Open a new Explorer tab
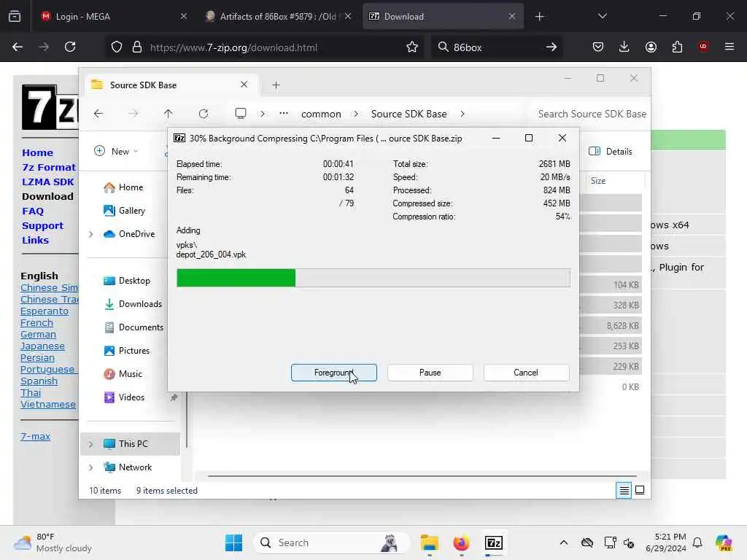 [276, 85]
